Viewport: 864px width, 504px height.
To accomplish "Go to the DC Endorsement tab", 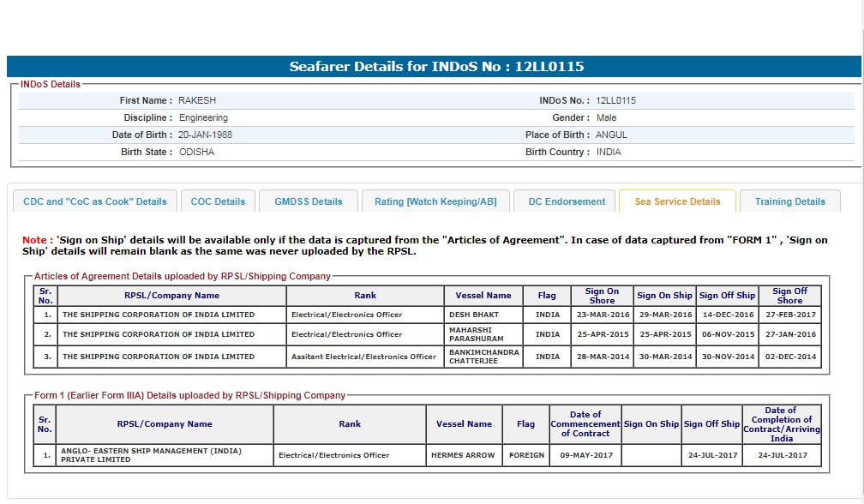I will [567, 201].
